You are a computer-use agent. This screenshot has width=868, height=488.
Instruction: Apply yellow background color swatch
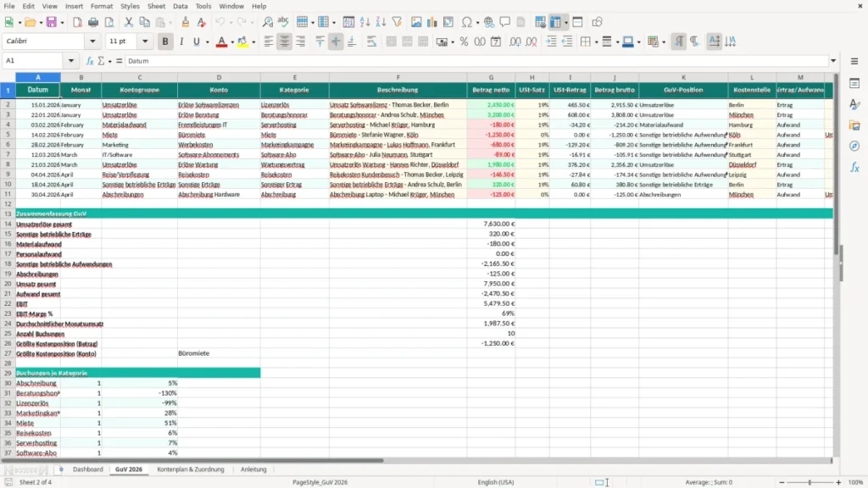click(242, 42)
